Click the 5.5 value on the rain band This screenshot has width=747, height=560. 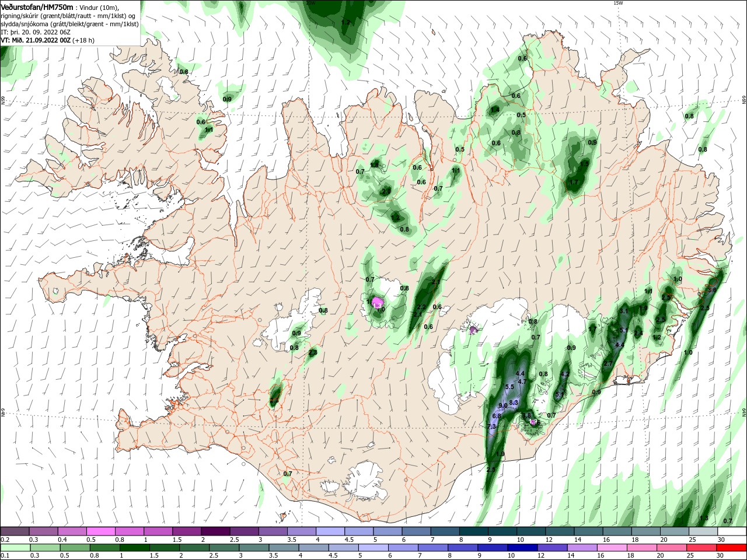pyautogui.click(x=509, y=387)
